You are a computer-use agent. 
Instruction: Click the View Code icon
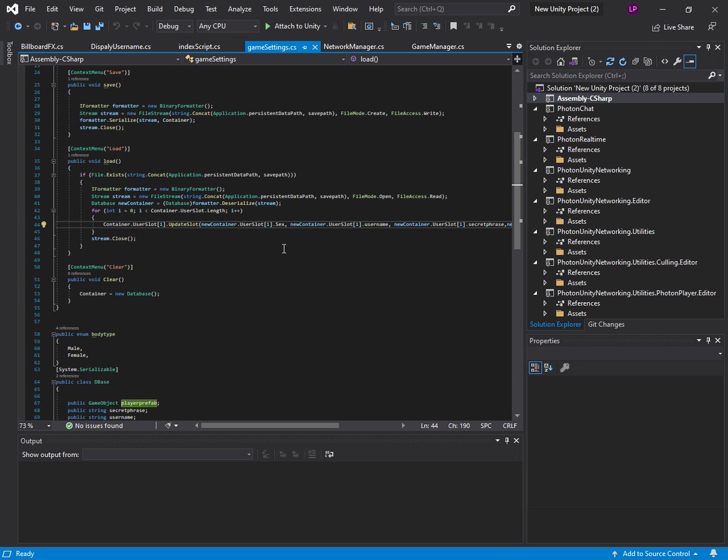(665, 62)
